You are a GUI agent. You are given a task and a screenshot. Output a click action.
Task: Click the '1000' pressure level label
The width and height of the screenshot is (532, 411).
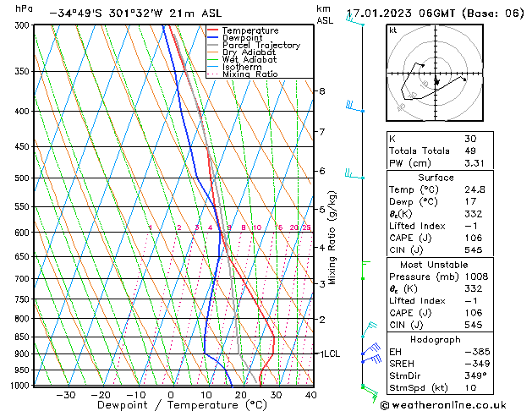[21, 386]
